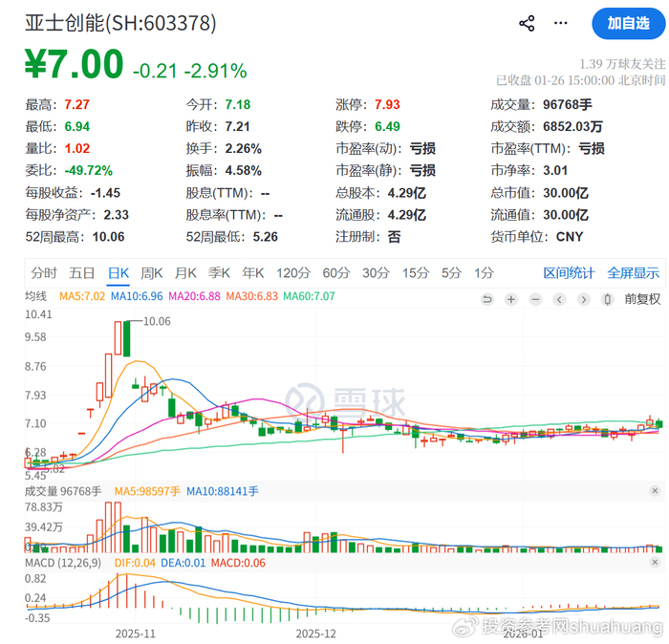The width and height of the screenshot is (669, 644).
Task: Click the MA20:6.88 moving average label
Action: pyautogui.click(x=194, y=296)
